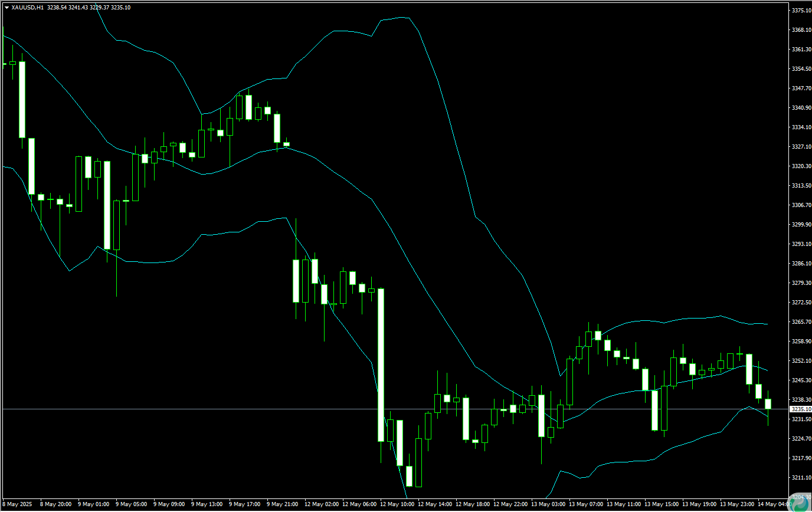Click the 14 May 04:00 time label

click(x=773, y=504)
